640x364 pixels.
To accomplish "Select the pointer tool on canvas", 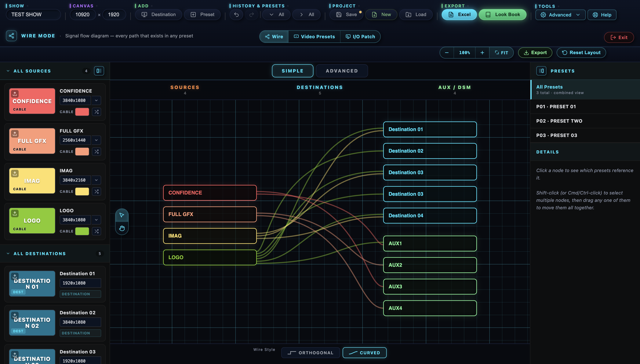I will 122,215.
